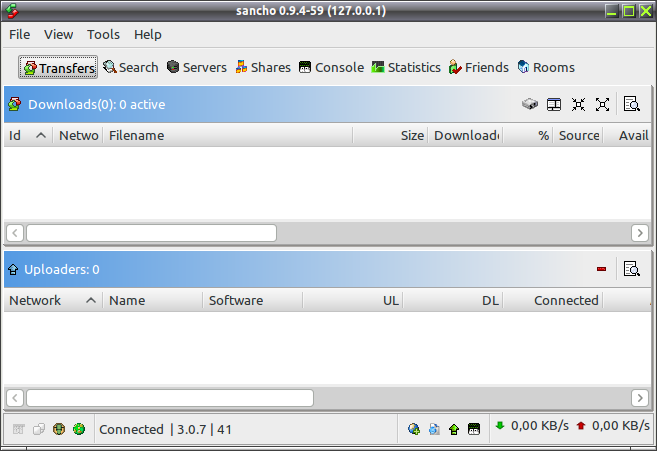Image resolution: width=657 pixels, height=451 pixels.
Task: Click Uploaders pane left scroll arrow
Action: (x=15, y=397)
